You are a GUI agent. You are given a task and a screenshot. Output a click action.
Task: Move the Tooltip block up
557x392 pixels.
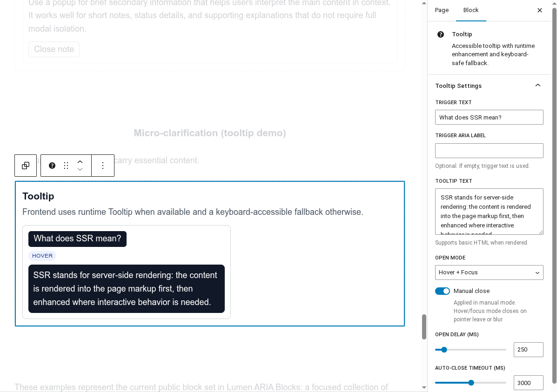[x=80, y=161]
